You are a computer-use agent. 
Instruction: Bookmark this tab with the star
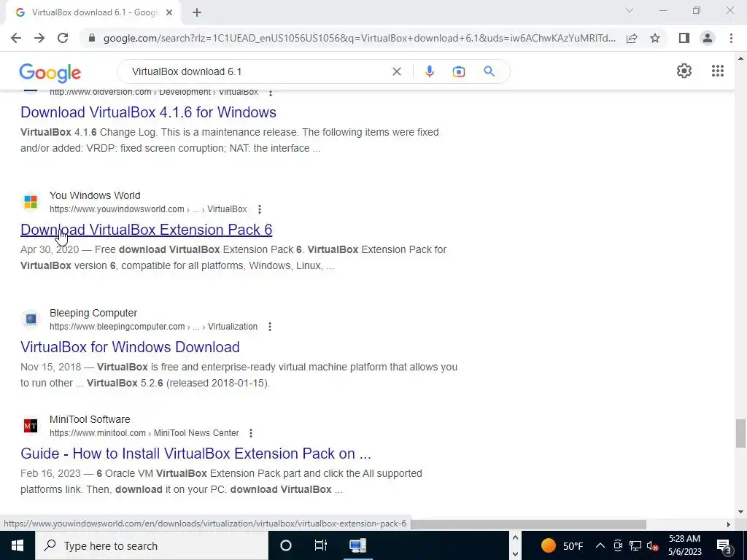655,38
